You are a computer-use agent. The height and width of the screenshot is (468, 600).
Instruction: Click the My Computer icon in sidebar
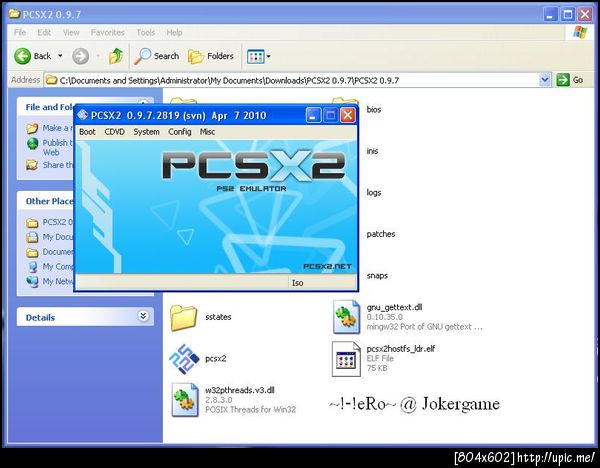[x=33, y=267]
